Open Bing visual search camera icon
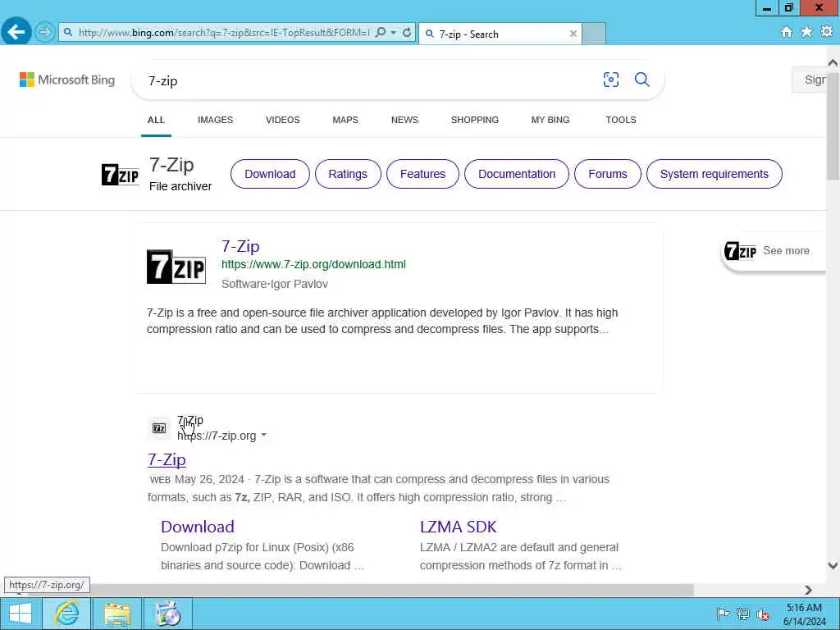840x630 pixels. point(610,80)
